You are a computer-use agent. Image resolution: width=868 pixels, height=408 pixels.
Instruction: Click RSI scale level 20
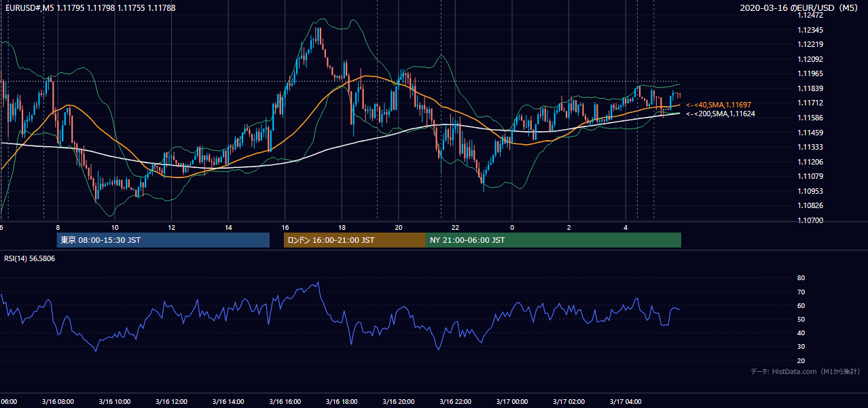[x=801, y=360]
